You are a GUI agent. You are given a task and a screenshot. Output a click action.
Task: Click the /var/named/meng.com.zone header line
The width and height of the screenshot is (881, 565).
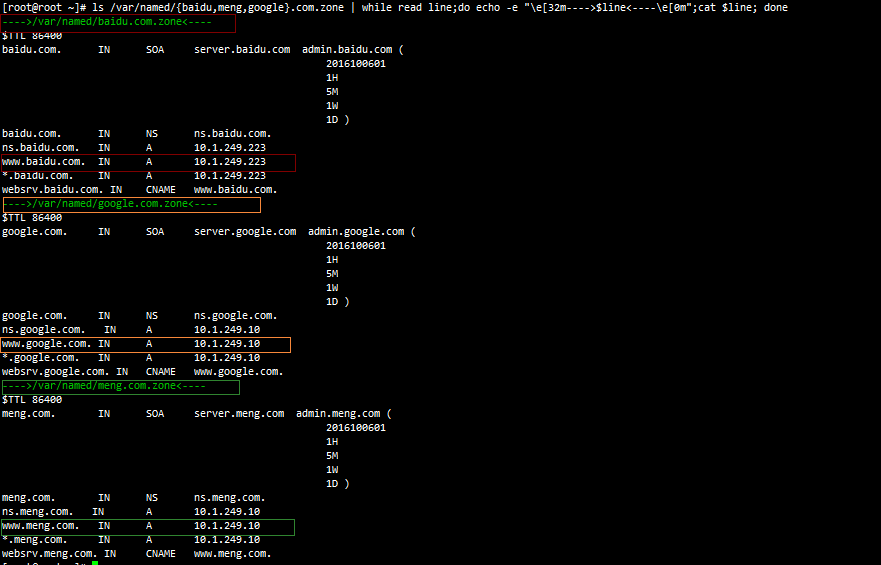(x=104, y=386)
